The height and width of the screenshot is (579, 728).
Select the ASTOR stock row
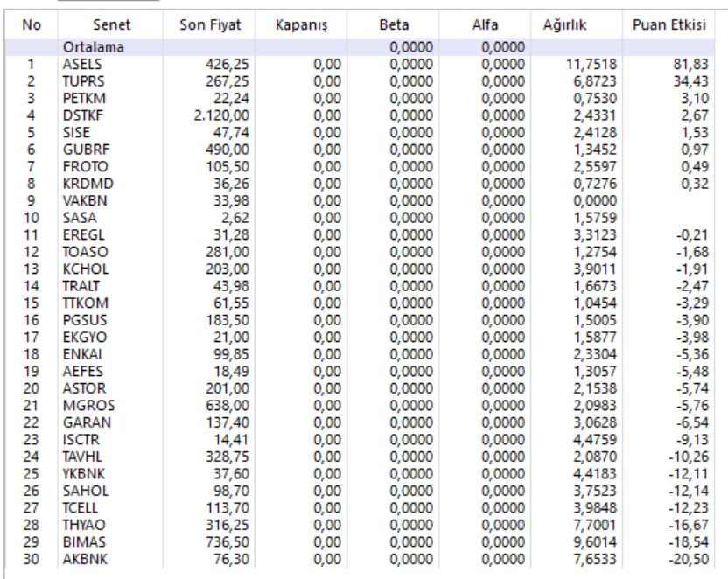(x=360, y=388)
